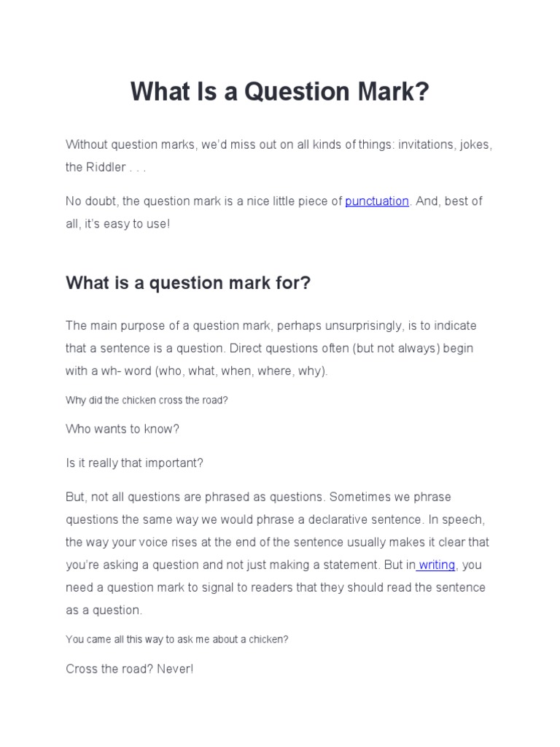
Task: Open the 'punctuation' hyperlink
Action: (x=377, y=201)
